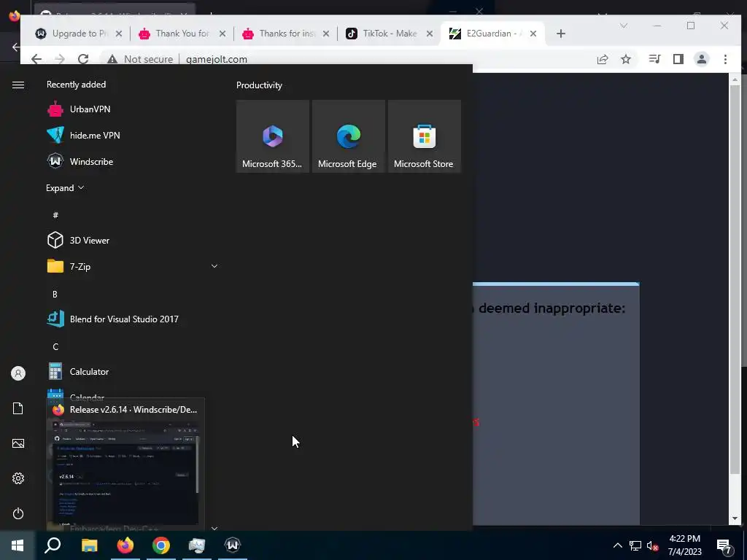Switch to TikTok tab

390,34
